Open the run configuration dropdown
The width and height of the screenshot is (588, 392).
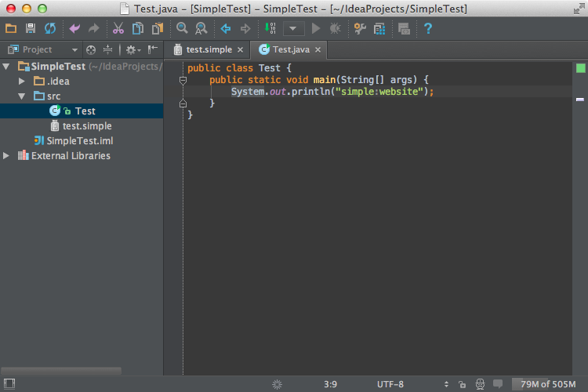294,29
